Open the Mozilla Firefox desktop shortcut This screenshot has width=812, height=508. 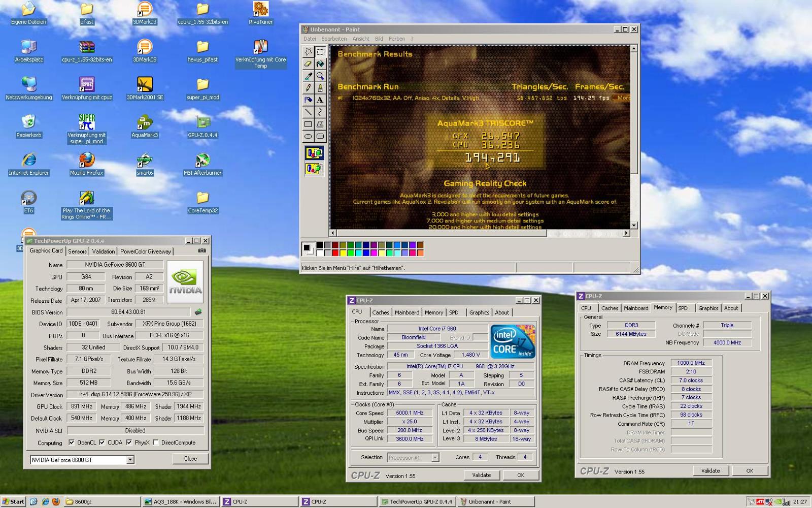[87, 164]
